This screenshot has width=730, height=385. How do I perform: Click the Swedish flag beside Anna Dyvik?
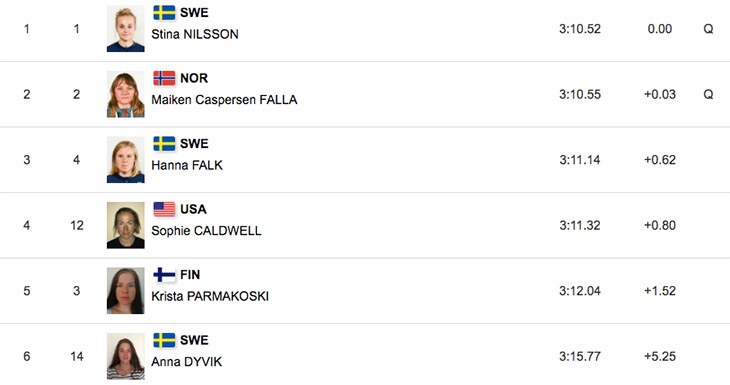tap(164, 340)
